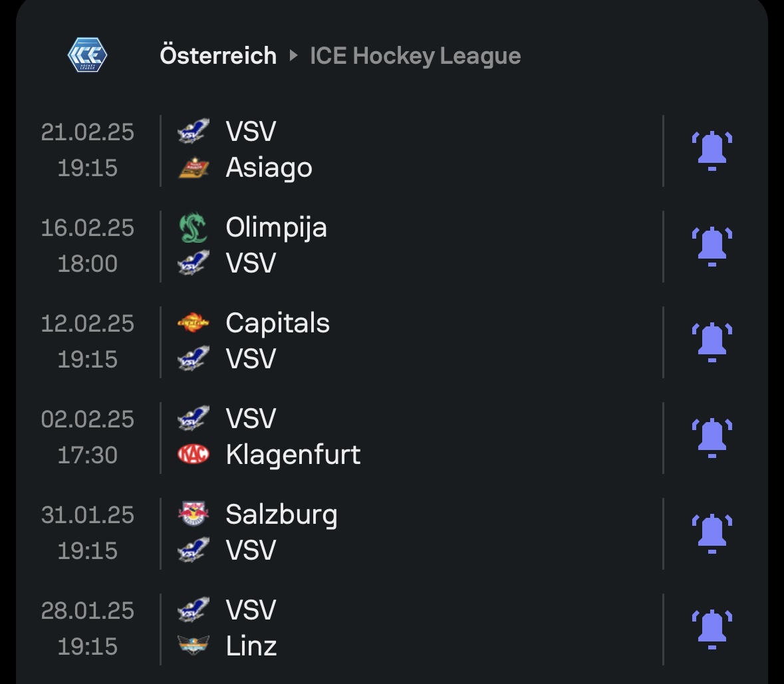Click the Asiago team logo

[194, 169]
